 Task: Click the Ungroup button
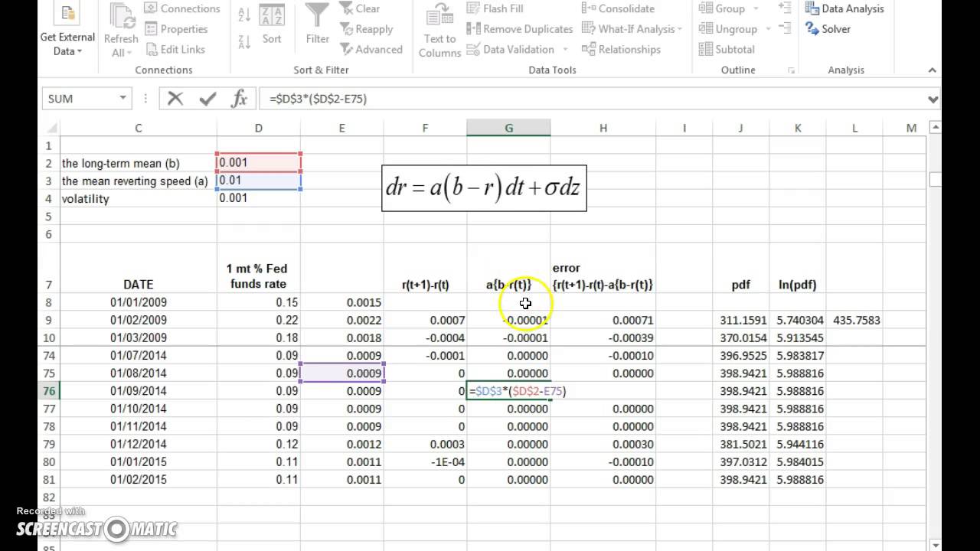coord(727,29)
